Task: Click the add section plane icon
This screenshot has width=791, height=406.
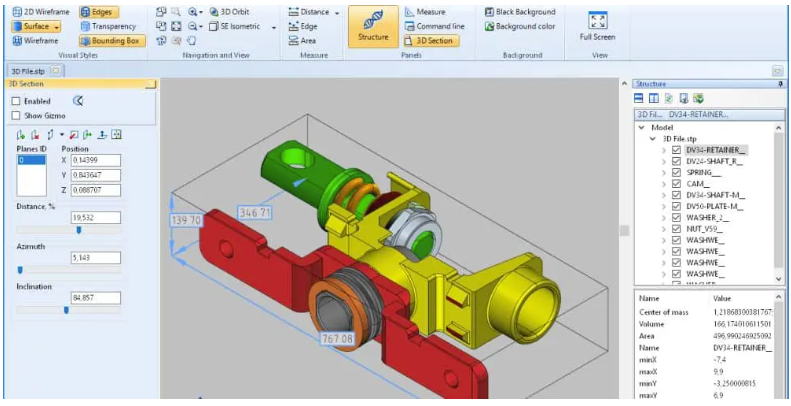Action: coord(21,134)
